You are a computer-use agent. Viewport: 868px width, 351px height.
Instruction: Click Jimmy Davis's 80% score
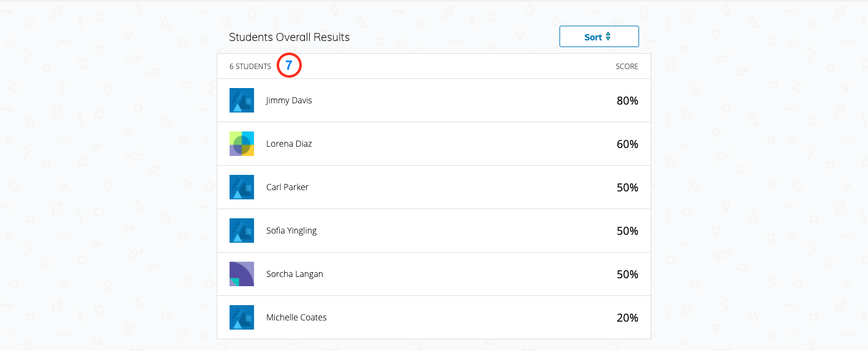tap(627, 101)
